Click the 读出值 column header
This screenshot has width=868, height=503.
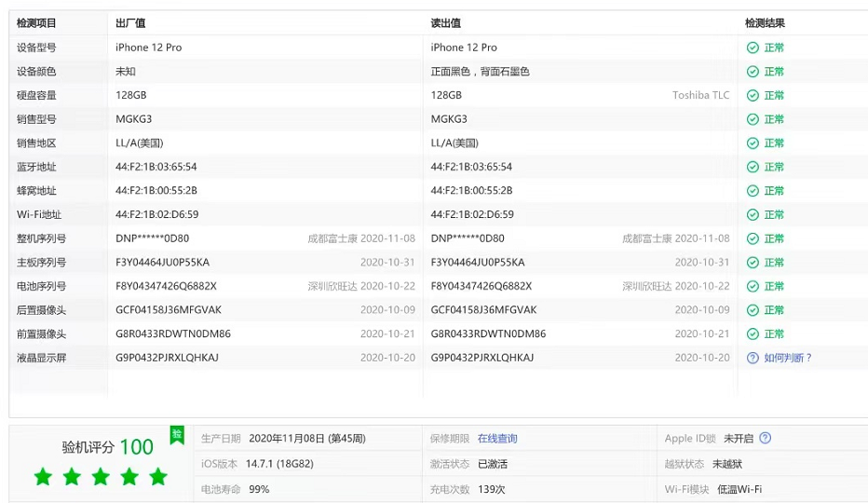[x=445, y=23]
